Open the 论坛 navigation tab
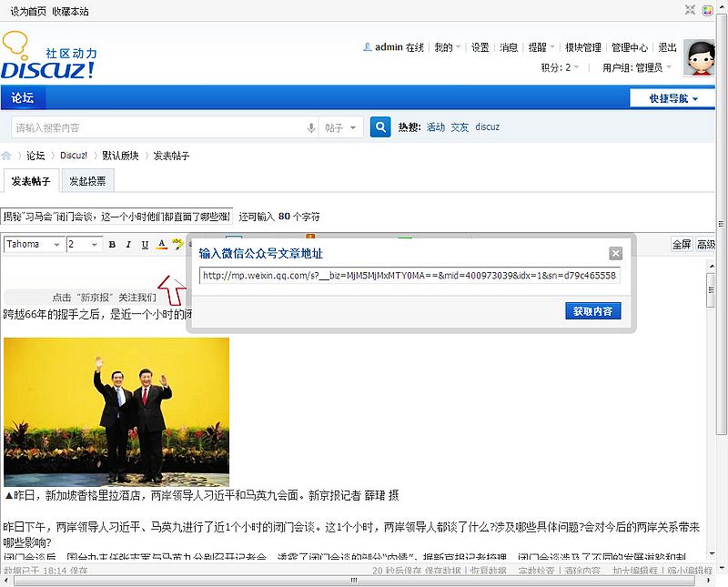728x587 pixels. pos(22,97)
